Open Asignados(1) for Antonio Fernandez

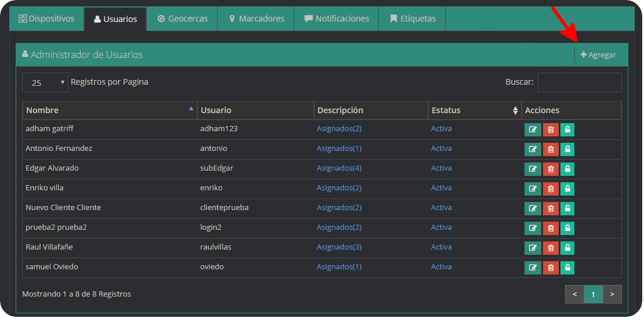pos(339,149)
